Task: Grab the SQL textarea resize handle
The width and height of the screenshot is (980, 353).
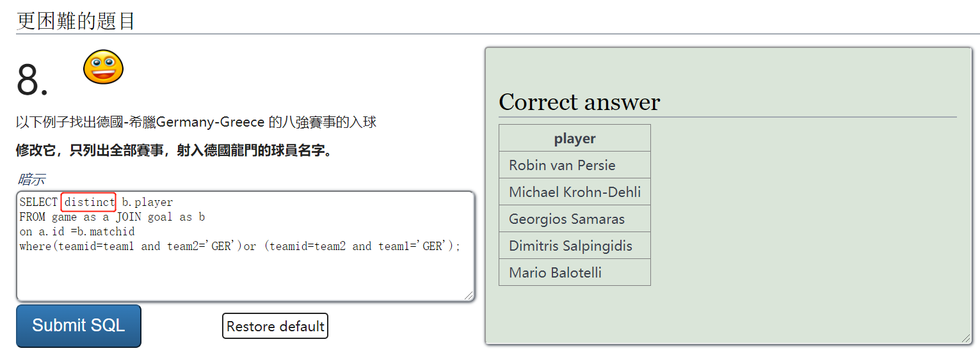Action: pyautogui.click(x=469, y=295)
